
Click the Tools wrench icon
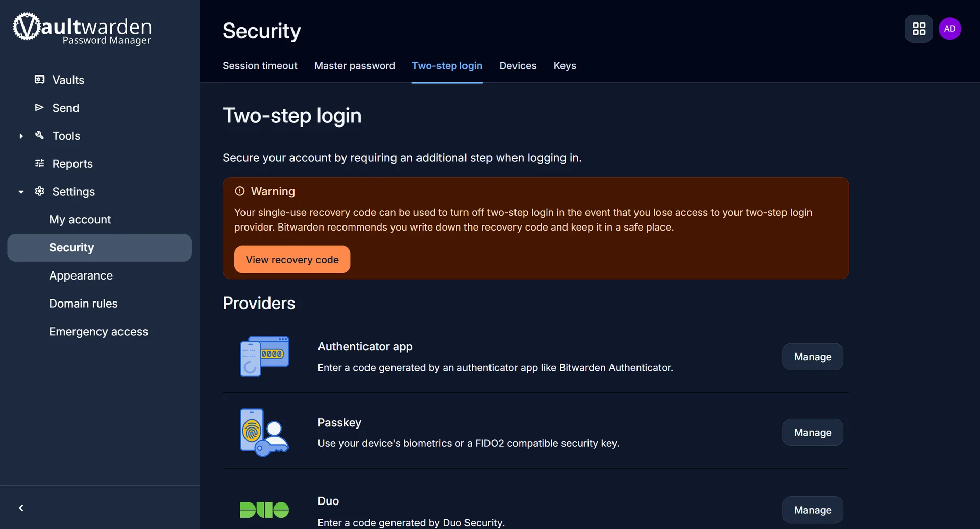click(x=39, y=135)
